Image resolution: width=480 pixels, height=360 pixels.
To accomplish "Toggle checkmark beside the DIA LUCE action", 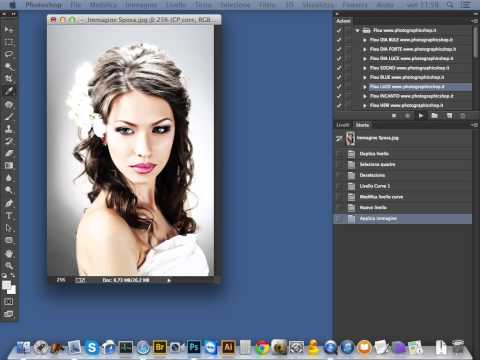I will pyautogui.click(x=339, y=58).
